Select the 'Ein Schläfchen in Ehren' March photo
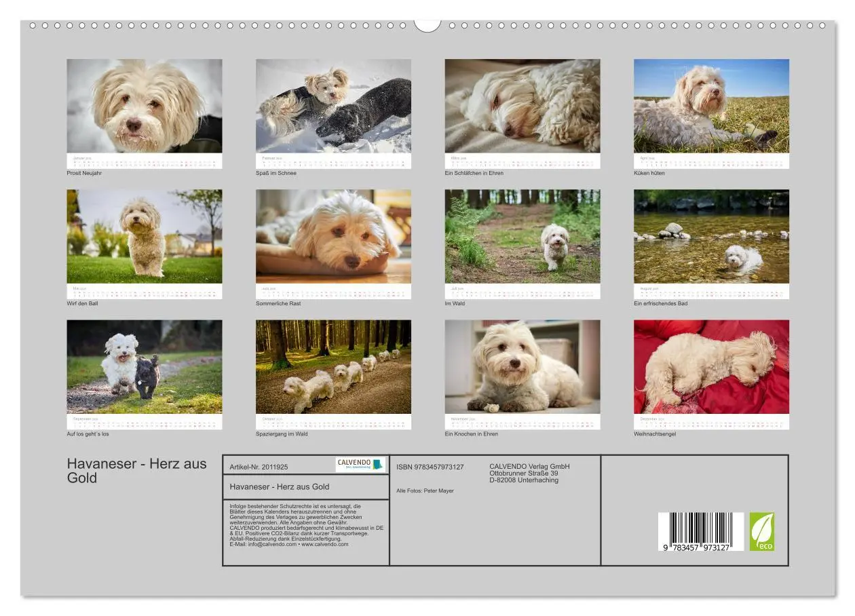This screenshot has width=855, height=616. pos(523,107)
